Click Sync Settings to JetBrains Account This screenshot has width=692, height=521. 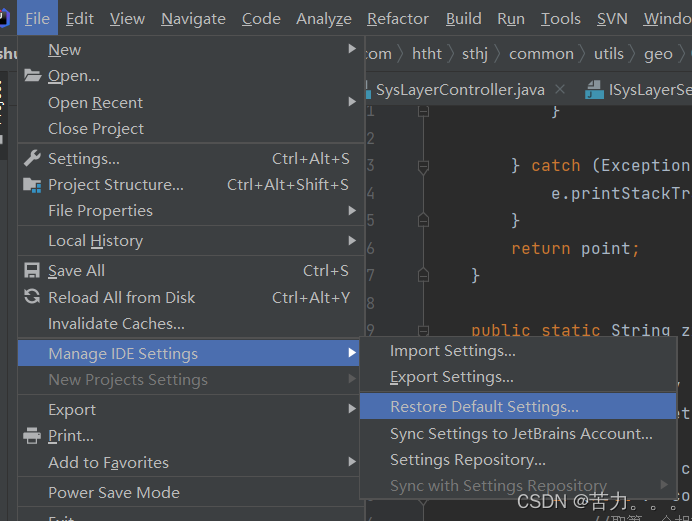(521, 434)
